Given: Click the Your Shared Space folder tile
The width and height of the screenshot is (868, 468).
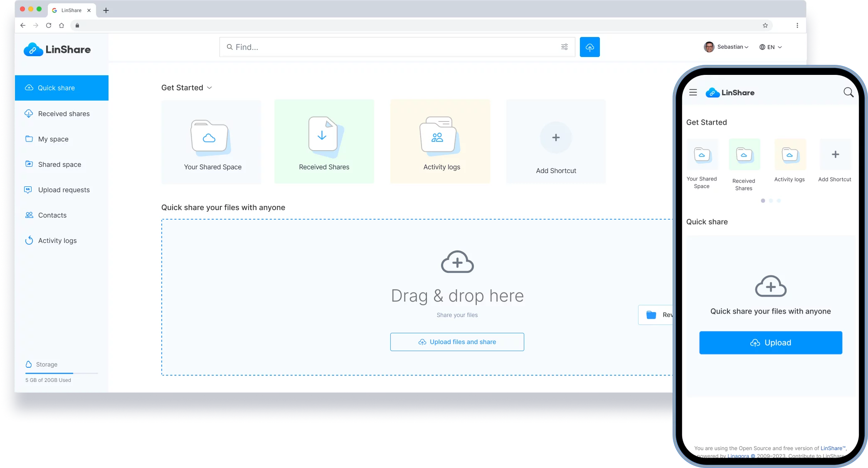Looking at the screenshot, I should pos(211,141).
